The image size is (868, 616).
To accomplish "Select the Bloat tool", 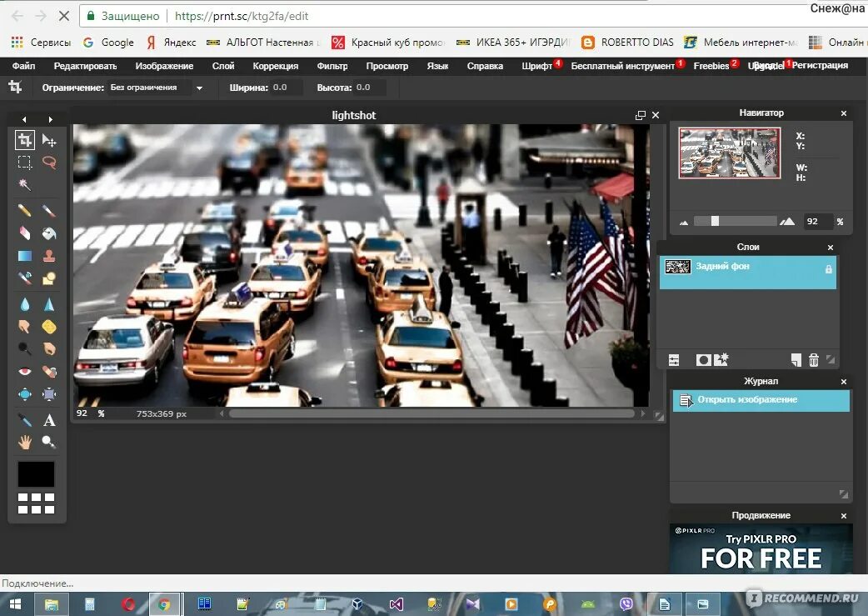I will point(24,394).
